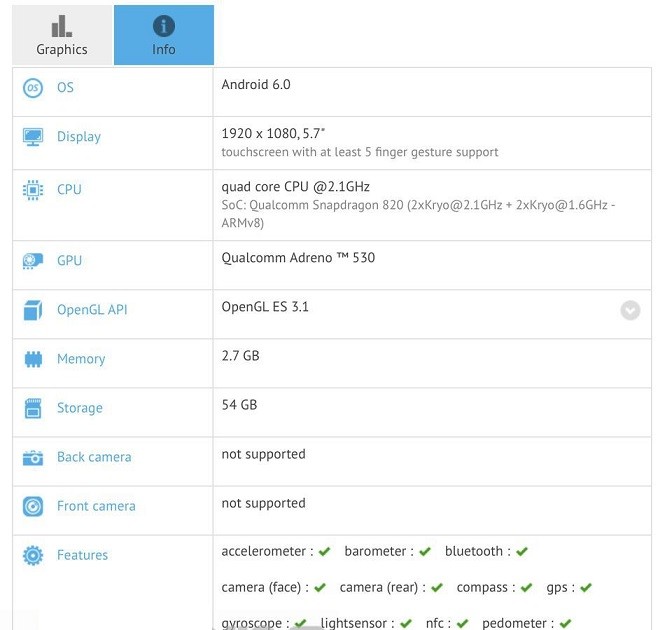Click the accelerometer green checkmark

click(325, 552)
